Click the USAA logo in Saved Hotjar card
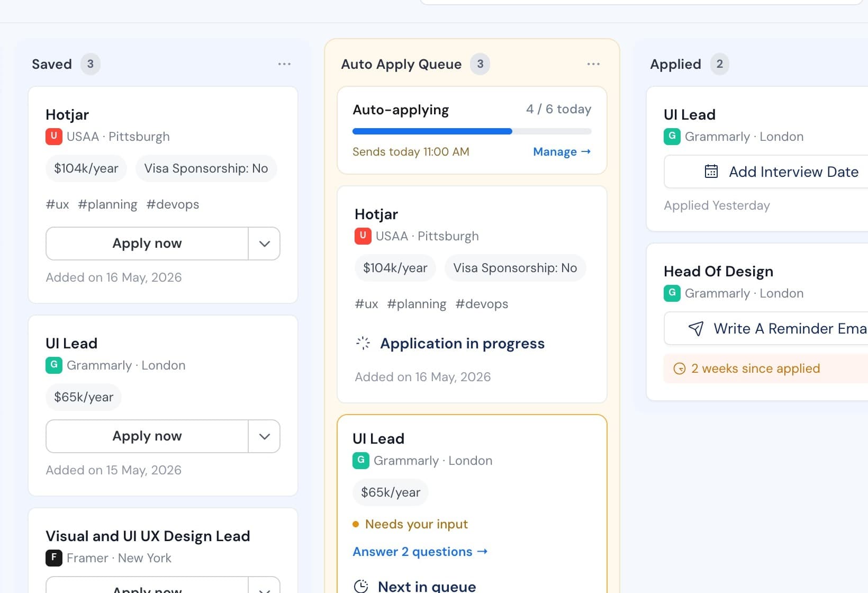 pos(53,137)
